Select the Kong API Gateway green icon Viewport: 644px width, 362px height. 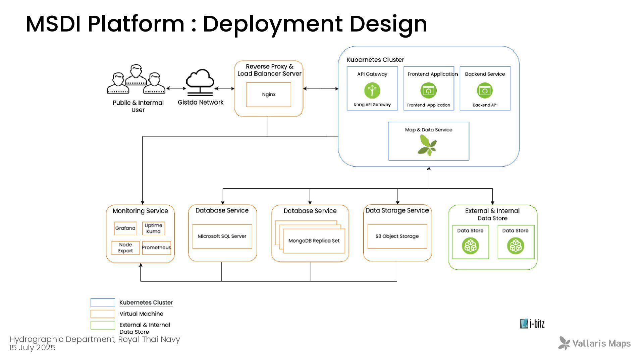coord(372,90)
